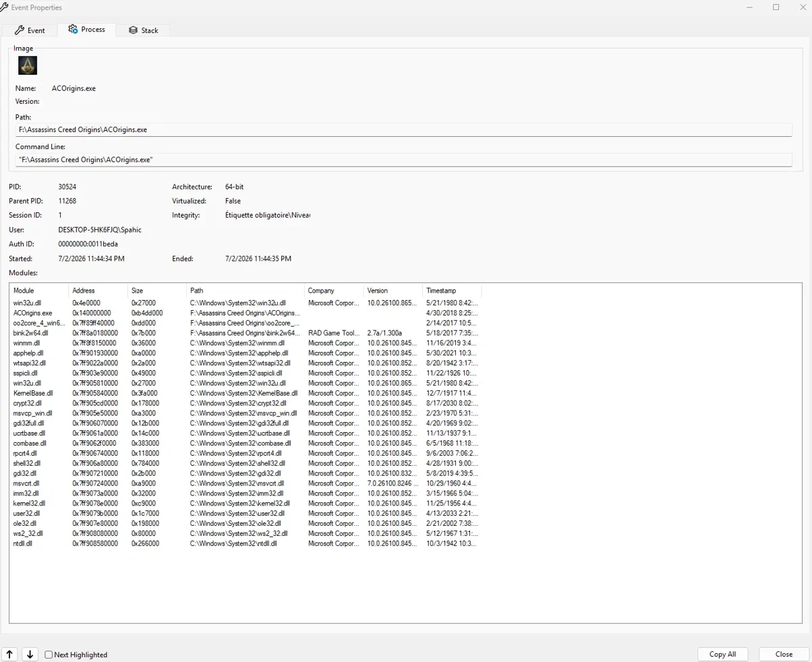The image size is (812, 662).
Task: Maximize the Event Properties window
Action: (776, 7)
